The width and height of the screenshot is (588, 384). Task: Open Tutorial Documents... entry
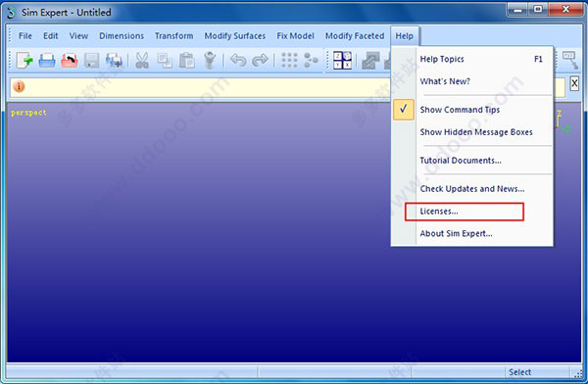(x=472, y=161)
